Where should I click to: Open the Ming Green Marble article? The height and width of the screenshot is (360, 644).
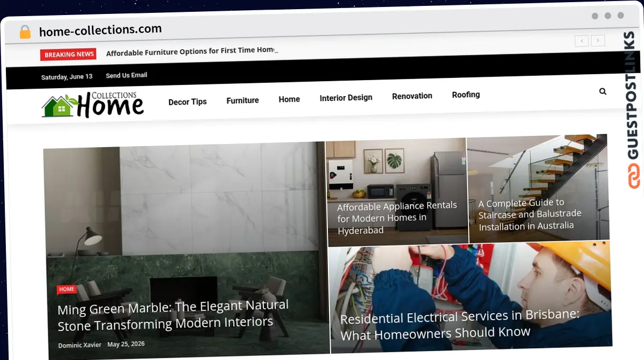pos(173,315)
